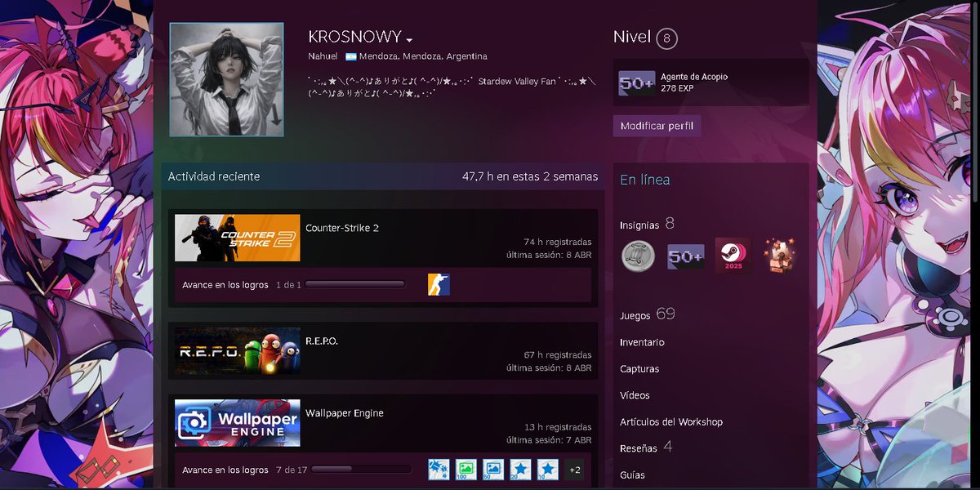Screen dimensions: 980x490
Task: Click the Argentina flag icon
Action: click(x=350, y=57)
